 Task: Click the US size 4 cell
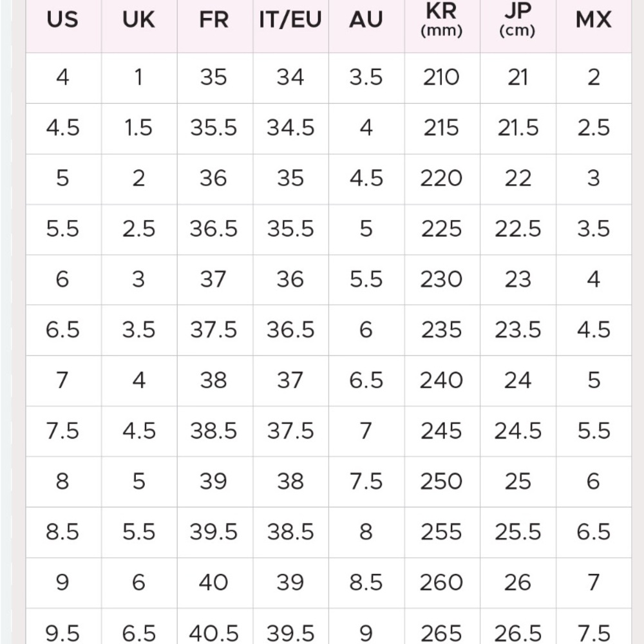pos(62,78)
